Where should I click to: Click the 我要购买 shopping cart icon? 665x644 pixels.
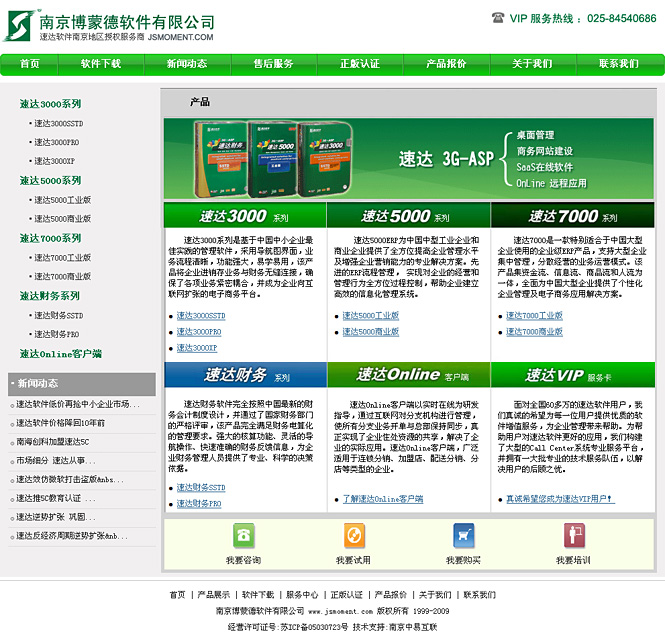[x=464, y=536]
